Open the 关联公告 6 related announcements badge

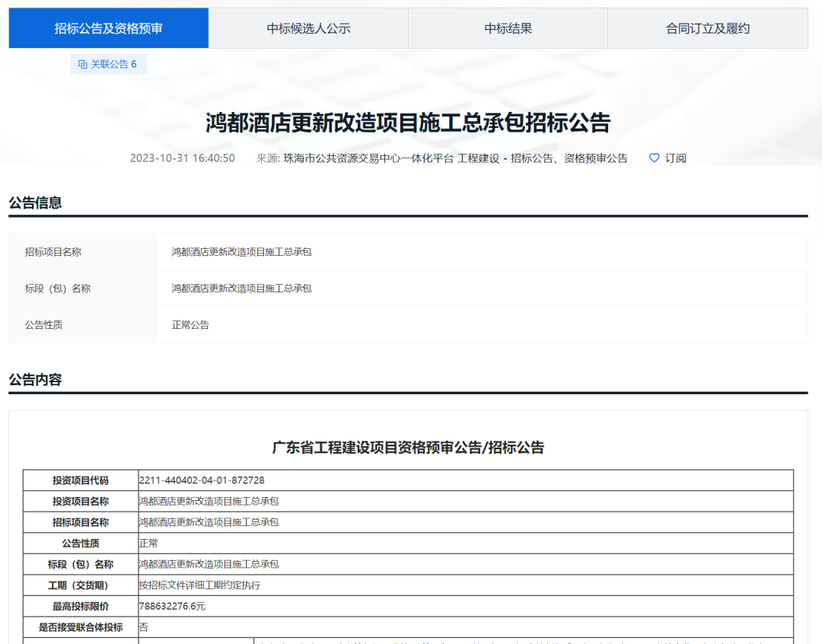pyautogui.click(x=108, y=64)
